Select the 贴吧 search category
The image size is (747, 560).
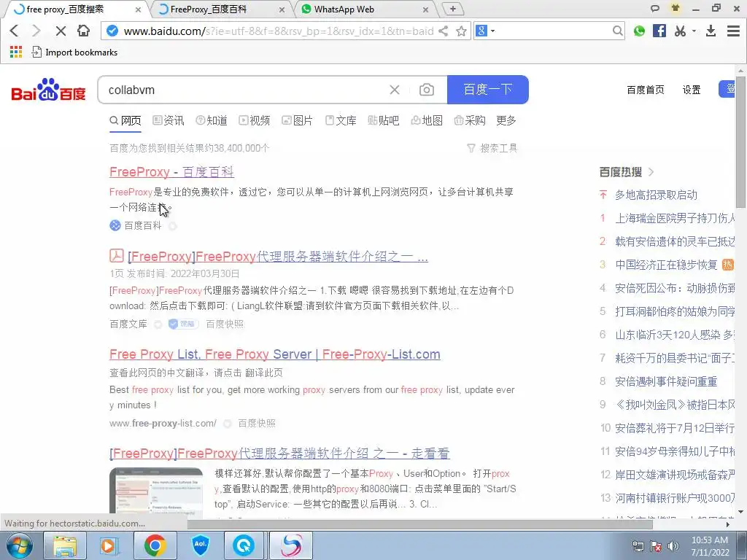(x=384, y=120)
